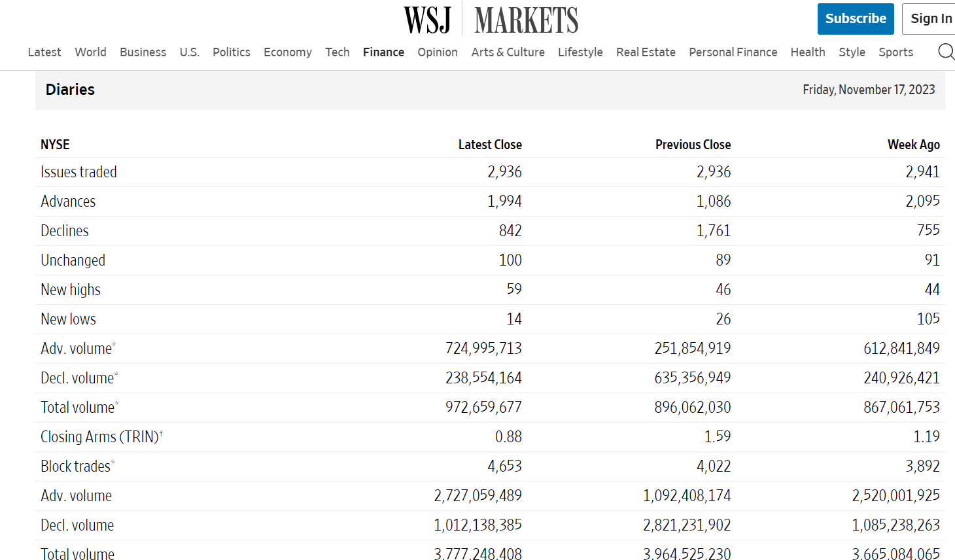
Task: Click Adv. volume value 724,995,713
Action: (483, 349)
